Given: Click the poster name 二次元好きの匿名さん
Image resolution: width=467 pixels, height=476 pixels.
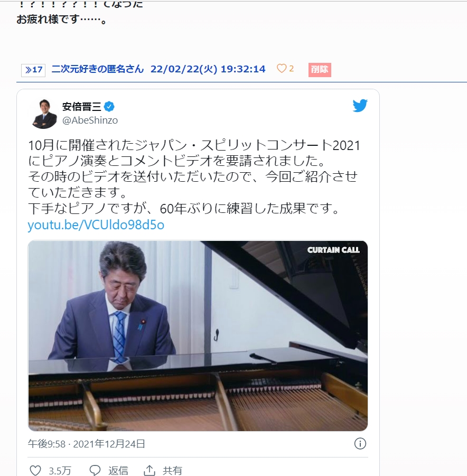Looking at the screenshot, I should click(98, 69).
